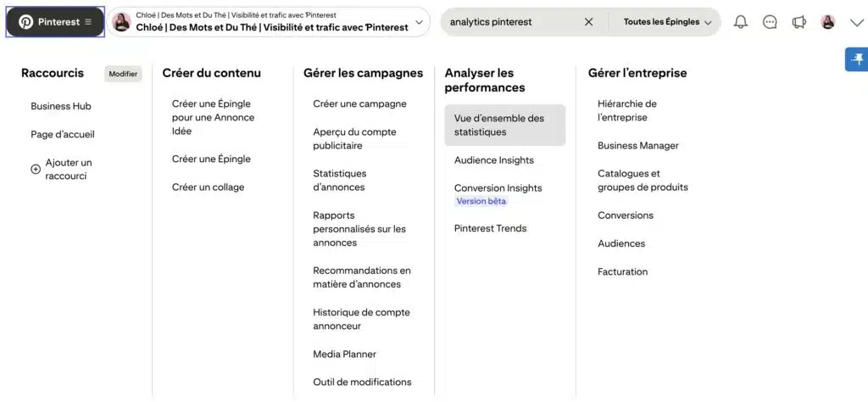Open the notifications bell icon
Viewport: 868px width, 402px height.
point(741,22)
